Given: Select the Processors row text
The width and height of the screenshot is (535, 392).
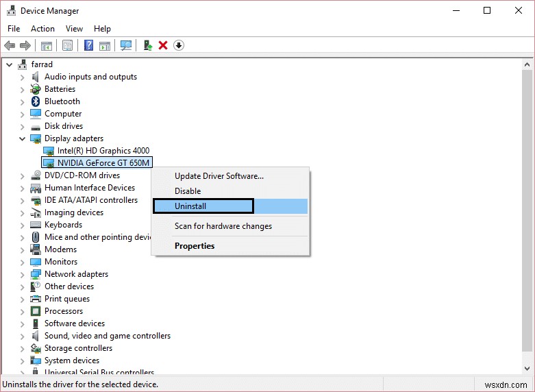Looking at the screenshot, I should coord(64,311).
